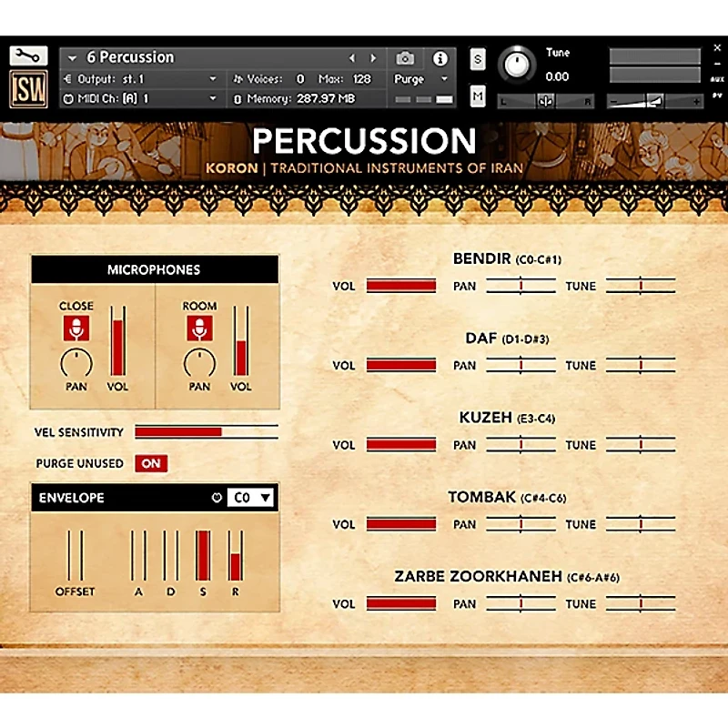This screenshot has height=728, width=728.
Task: Adjust CLOSE mic PAN knob
Action: click(76, 363)
